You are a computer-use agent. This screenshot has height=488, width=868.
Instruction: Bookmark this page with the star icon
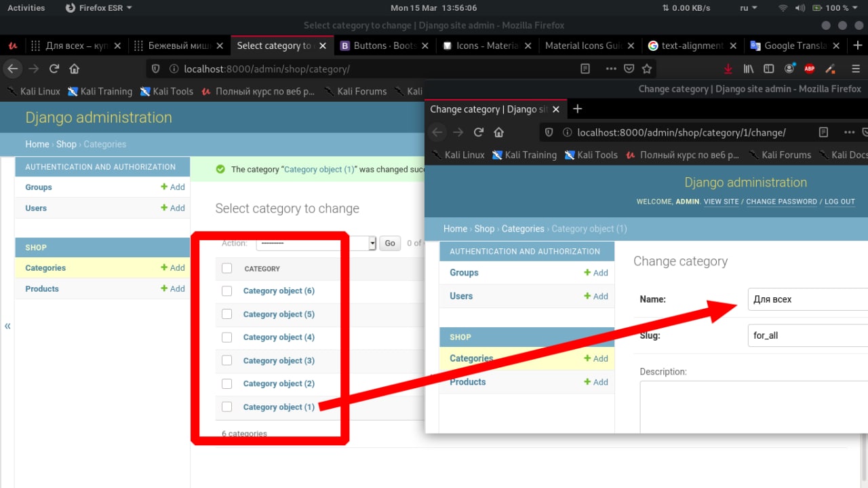tap(647, 69)
